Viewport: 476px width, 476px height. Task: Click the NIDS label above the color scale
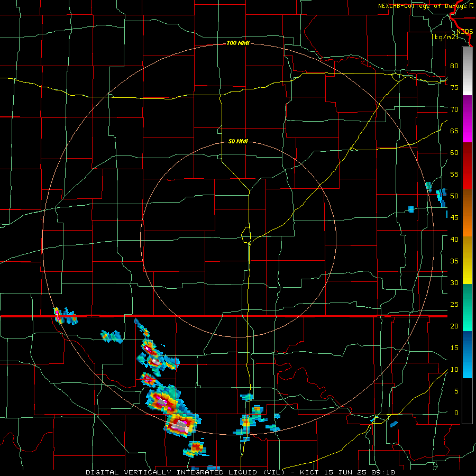(464, 32)
